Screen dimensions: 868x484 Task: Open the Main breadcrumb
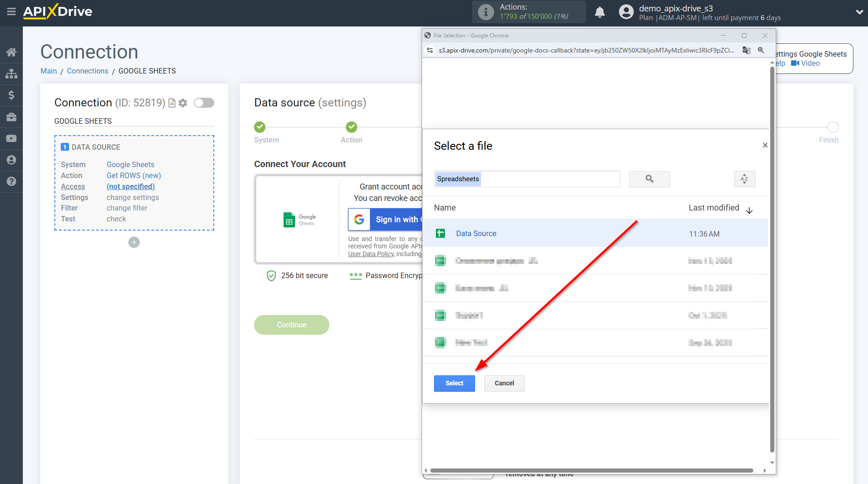(48, 71)
